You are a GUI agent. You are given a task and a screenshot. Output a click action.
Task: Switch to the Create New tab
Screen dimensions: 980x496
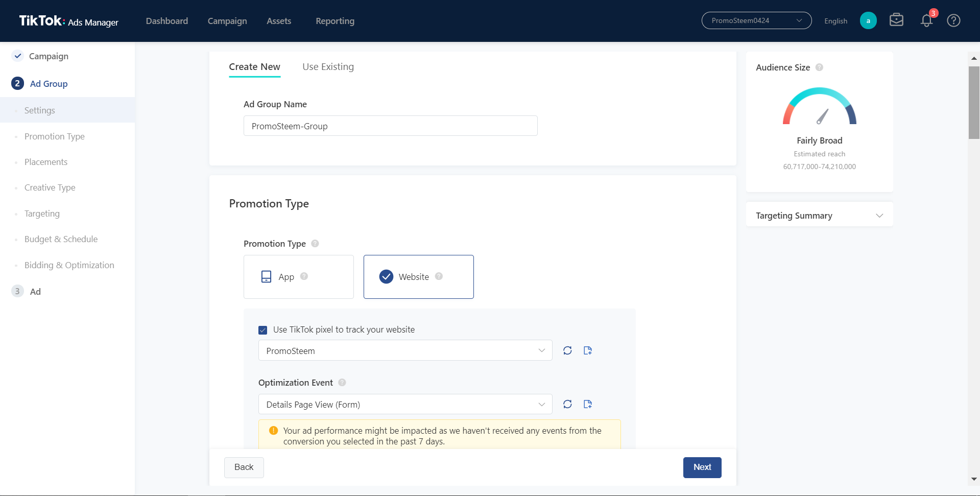click(x=254, y=67)
